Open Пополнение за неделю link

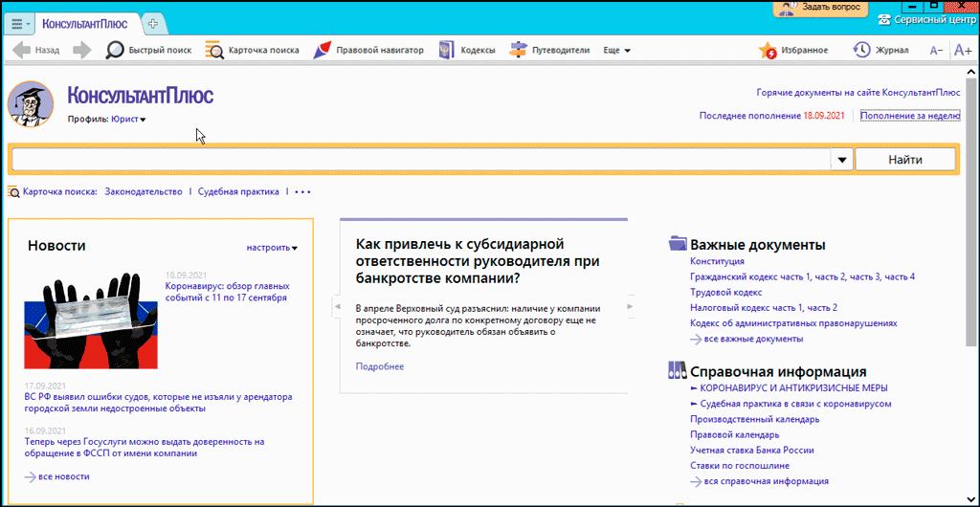point(910,116)
